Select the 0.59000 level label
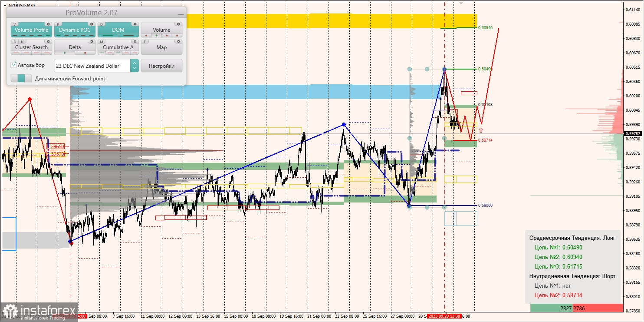644x322 pixels. (485, 205)
